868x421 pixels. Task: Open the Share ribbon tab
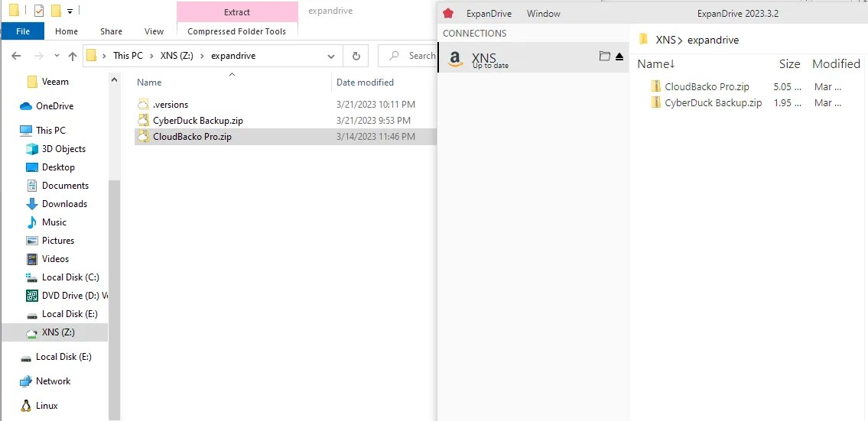[111, 31]
